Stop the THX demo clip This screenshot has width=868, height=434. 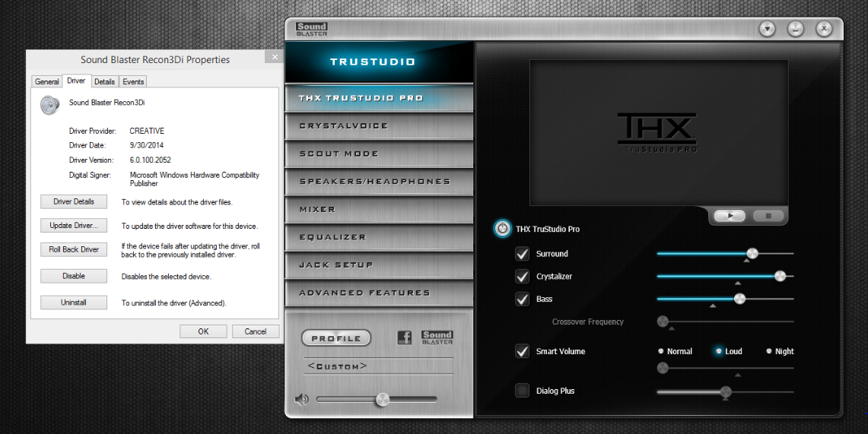click(x=768, y=216)
